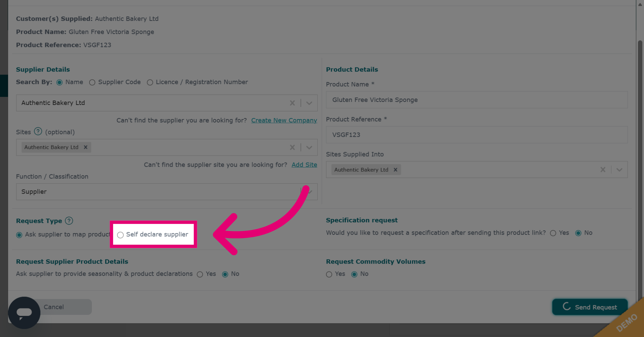The image size is (644, 337).
Task: Open the chat support bubble icon
Action: (24, 313)
